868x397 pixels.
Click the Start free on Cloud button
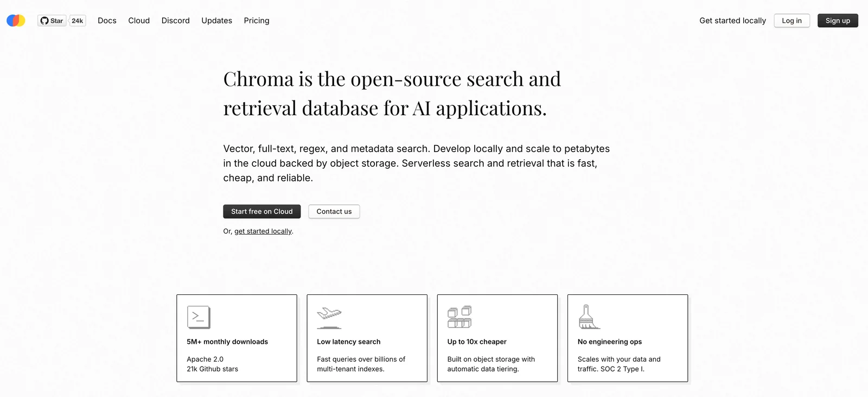[x=261, y=211]
